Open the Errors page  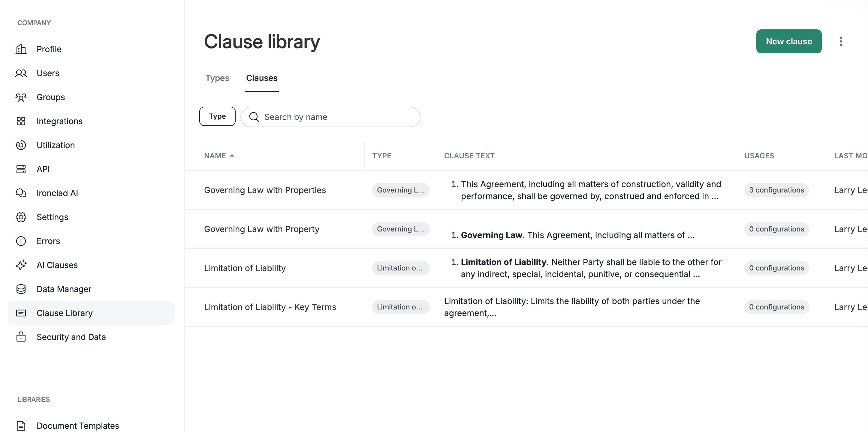point(91,241)
